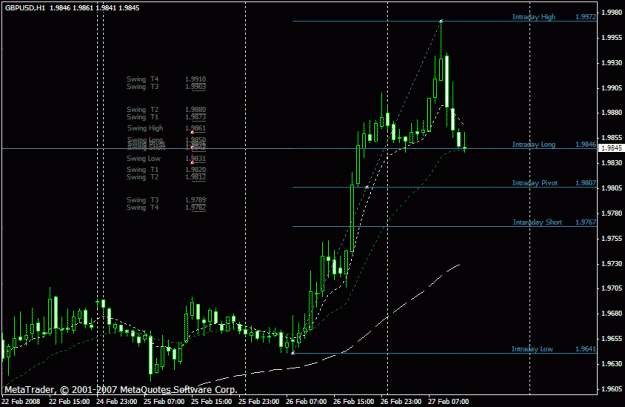Image resolution: width=625 pixels, height=407 pixels.
Task: Click the current price tag 1.9845
Action: [x=611, y=148]
